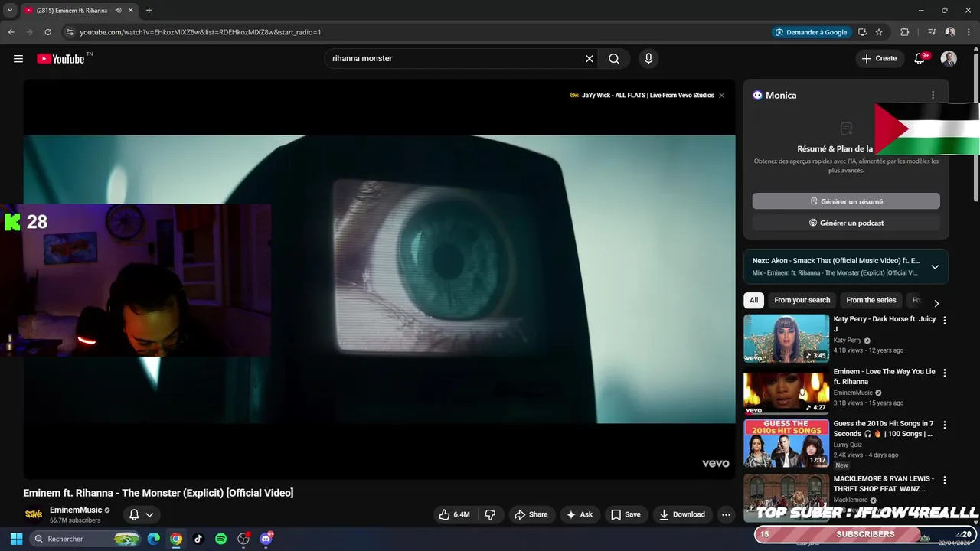Open the Chrome extensions puzzle icon

point(904,32)
